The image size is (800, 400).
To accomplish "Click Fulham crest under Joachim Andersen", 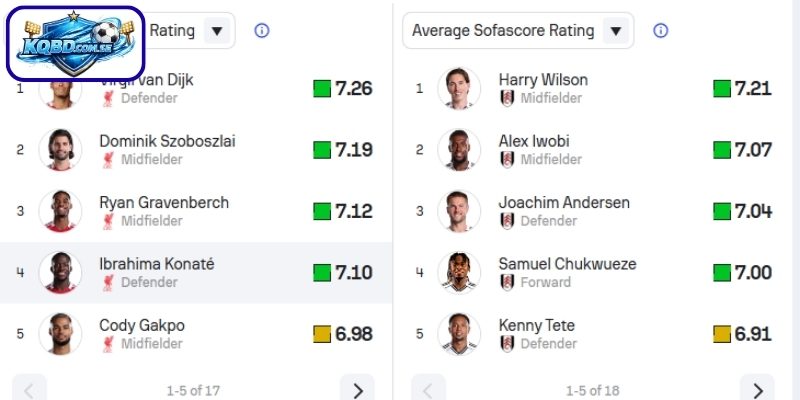I will (x=507, y=221).
